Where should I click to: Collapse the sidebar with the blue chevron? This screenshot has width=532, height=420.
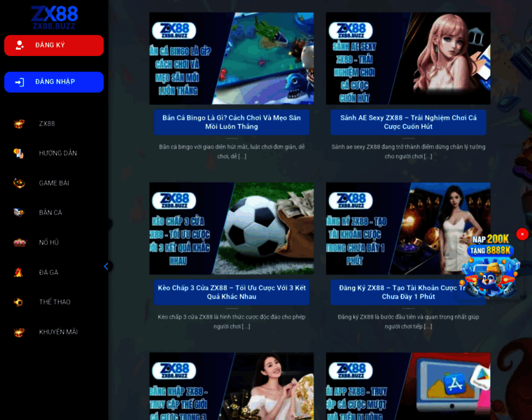[x=106, y=266]
